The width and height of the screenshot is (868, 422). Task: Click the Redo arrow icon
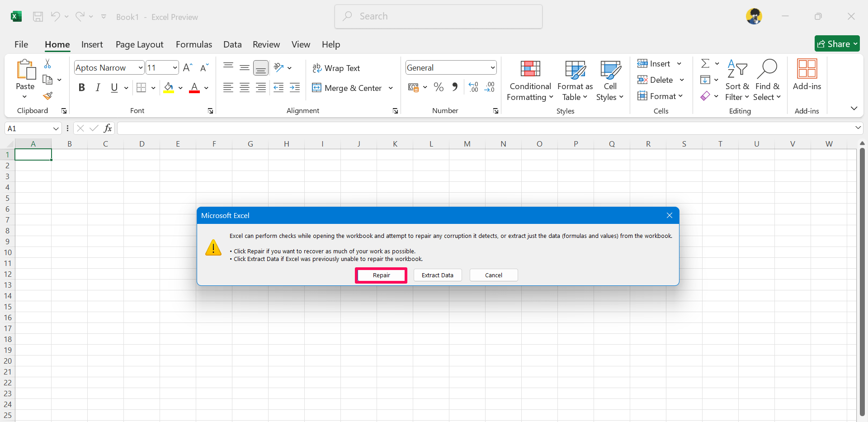(80, 17)
